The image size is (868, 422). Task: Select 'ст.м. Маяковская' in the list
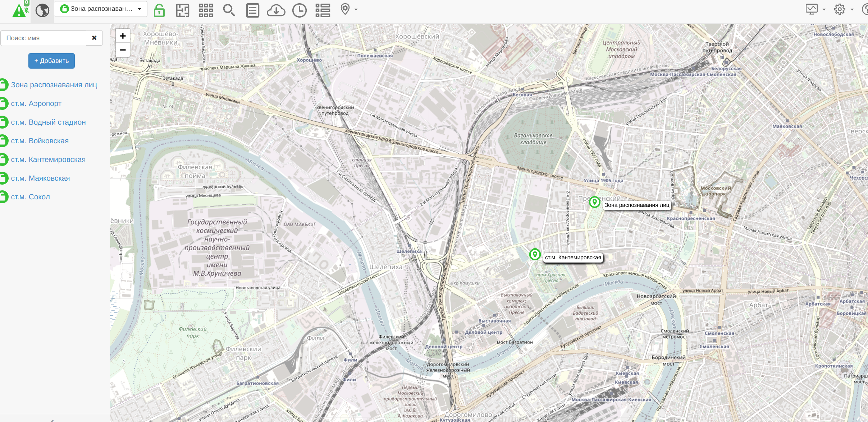click(40, 178)
